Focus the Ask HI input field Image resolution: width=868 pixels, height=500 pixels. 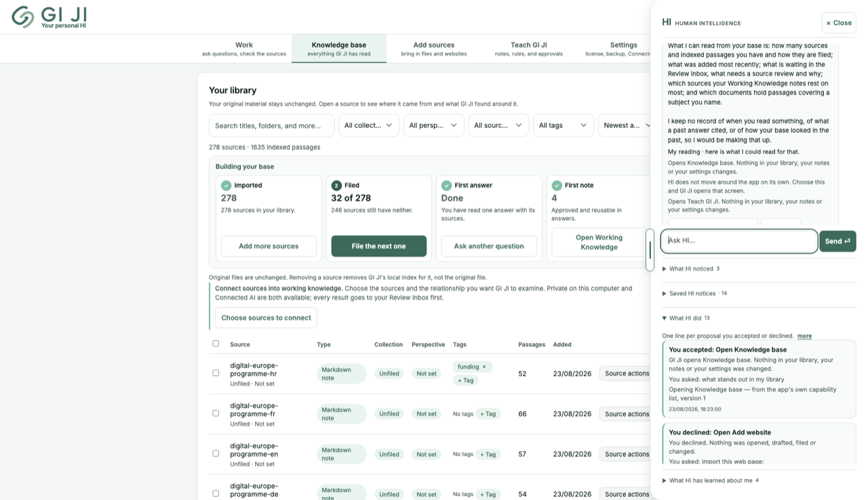[x=739, y=241]
